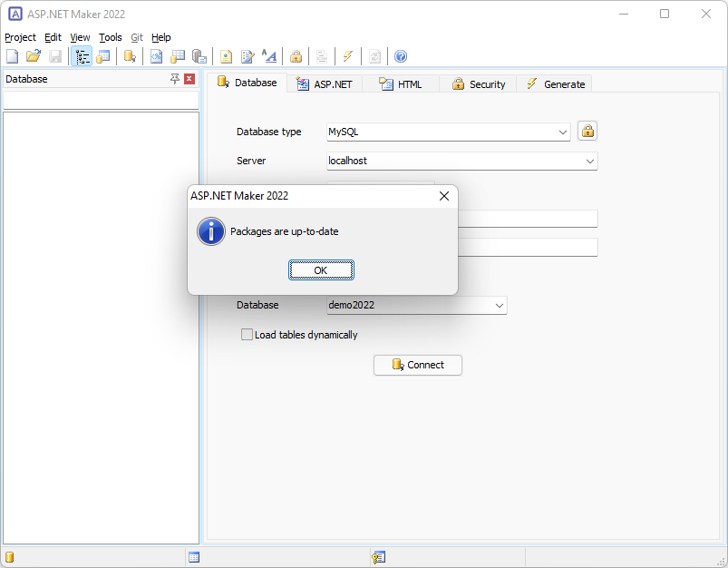Click the padlock icon in the toolbar
This screenshot has height=568, width=728.
pyautogui.click(x=296, y=56)
